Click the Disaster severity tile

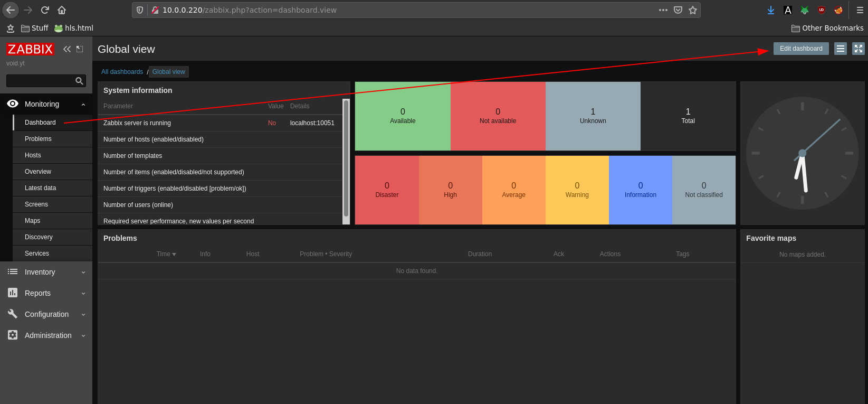(387, 190)
